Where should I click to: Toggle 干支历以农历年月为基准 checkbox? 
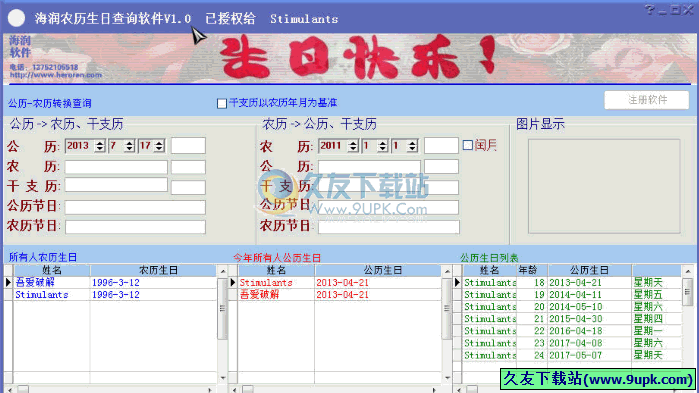click(222, 103)
